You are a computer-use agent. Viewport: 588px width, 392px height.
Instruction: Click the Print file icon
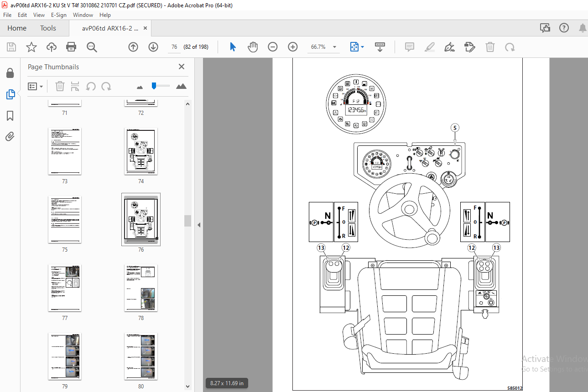[71, 47]
